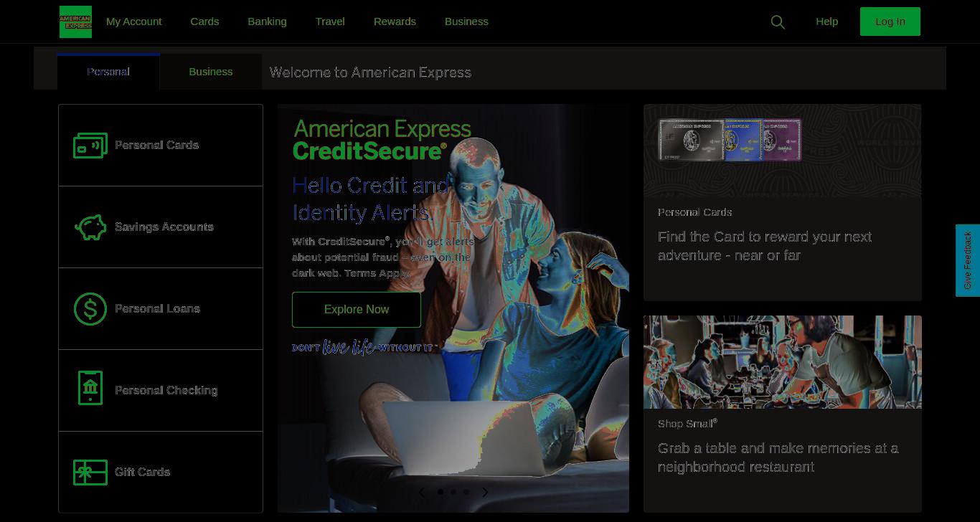
Task: Select the third carousel dot
Action: pos(466,492)
